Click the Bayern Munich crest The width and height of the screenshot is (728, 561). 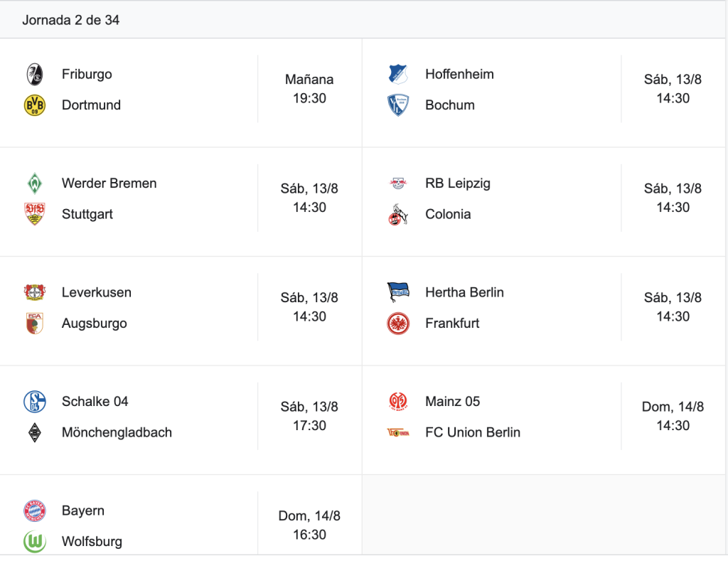pyautogui.click(x=35, y=511)
